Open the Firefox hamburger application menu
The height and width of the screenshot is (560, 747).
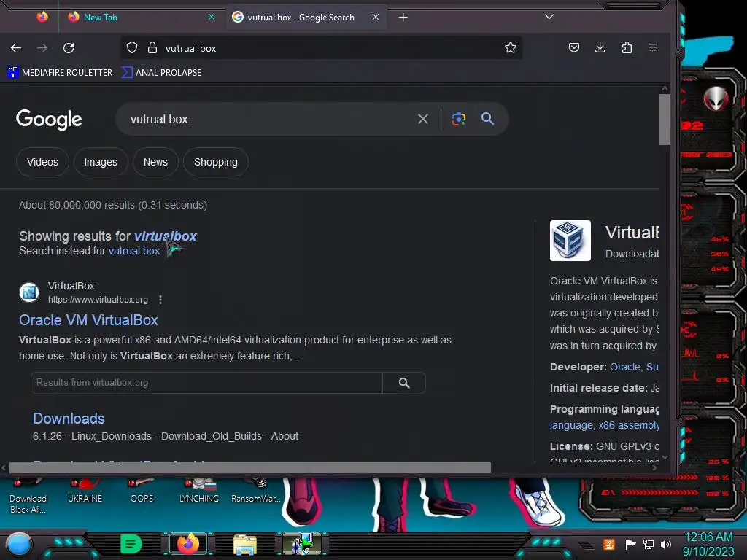(653, 47)
